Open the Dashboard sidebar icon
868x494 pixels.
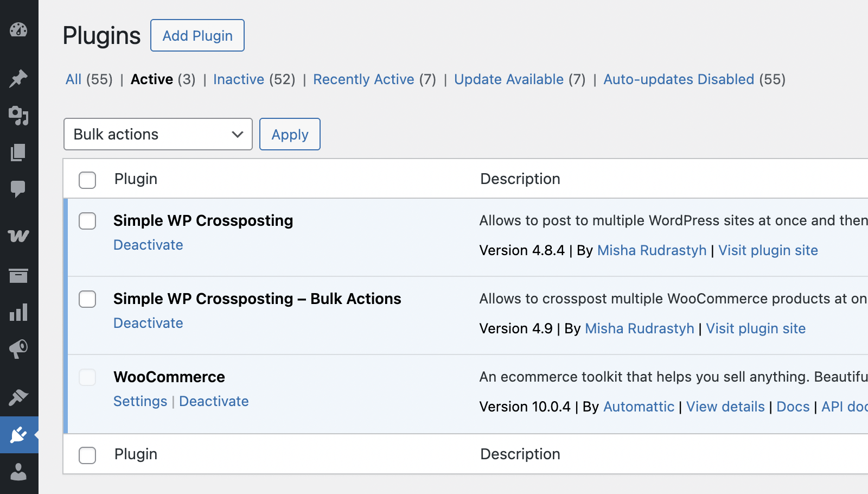click(18, 30)
